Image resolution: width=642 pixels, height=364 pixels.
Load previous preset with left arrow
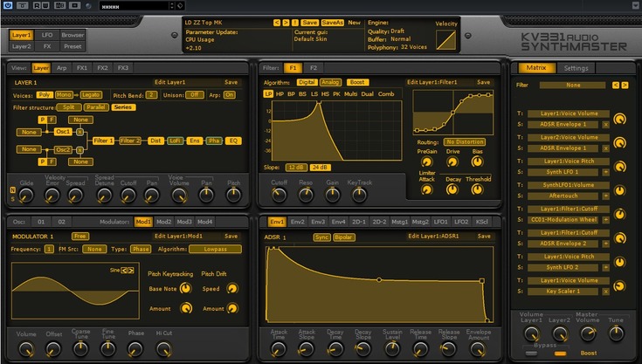pyautogui.click(x=277, y=23)
